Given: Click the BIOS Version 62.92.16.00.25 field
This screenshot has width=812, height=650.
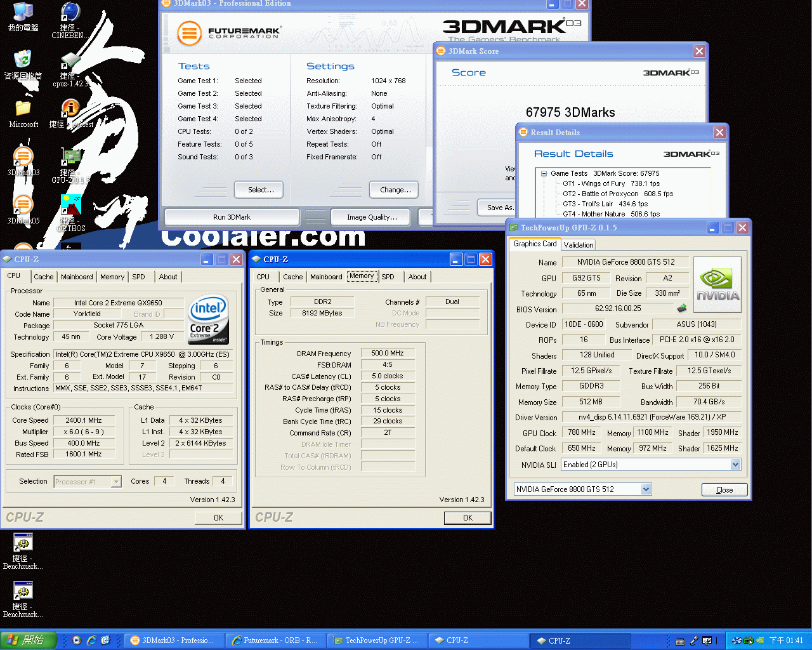Looking at the screenshot, I should (618, 308).
